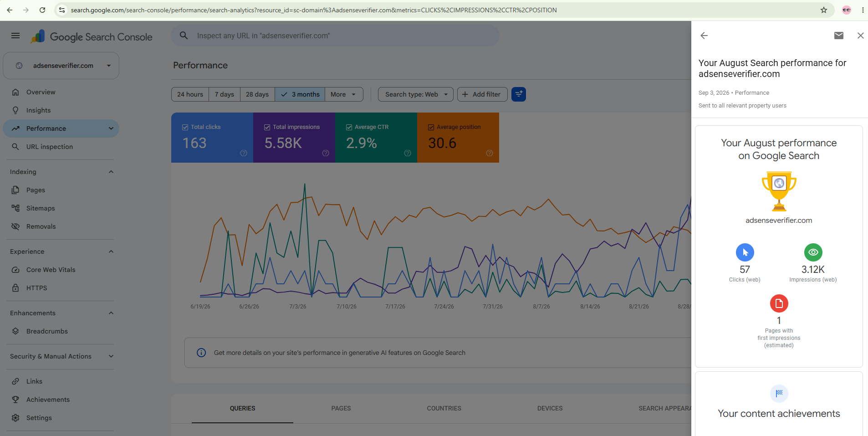Open Achievements in the sidebar
868x436 pixels.
click(61, 400)
